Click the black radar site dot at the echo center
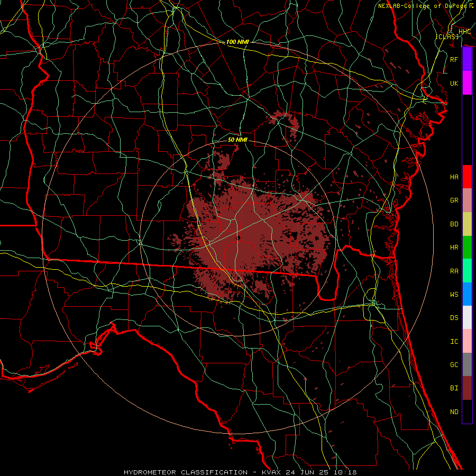 [239, 239]
